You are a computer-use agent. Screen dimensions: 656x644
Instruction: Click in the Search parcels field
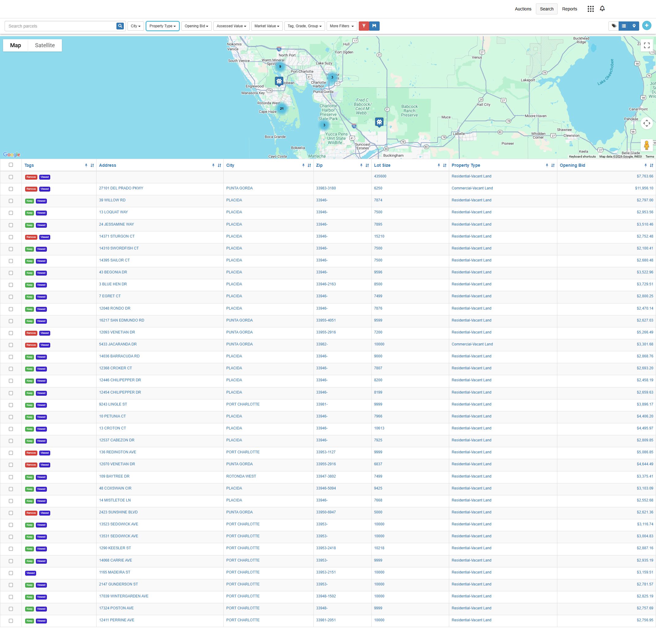click(61, 26)
